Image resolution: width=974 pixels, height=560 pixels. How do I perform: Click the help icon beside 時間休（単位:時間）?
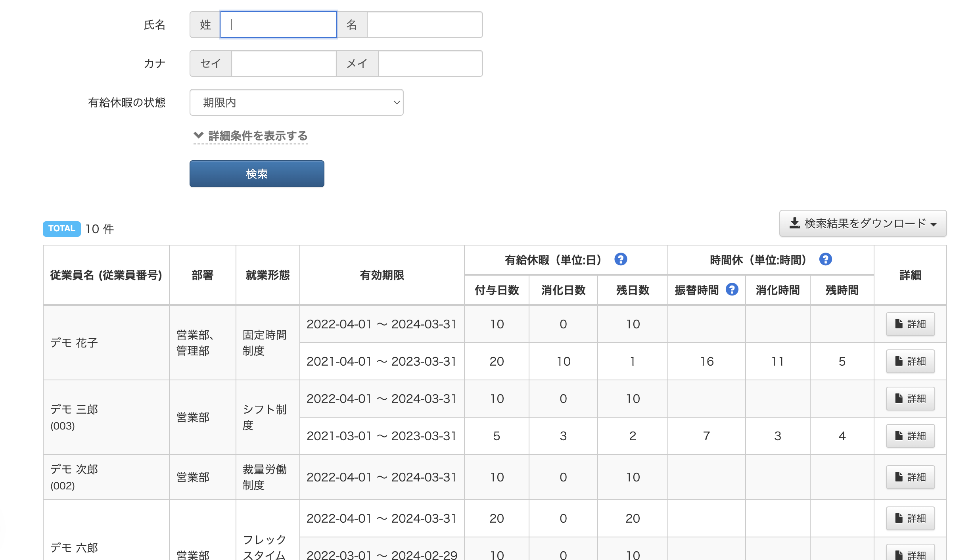pos(825,259)
